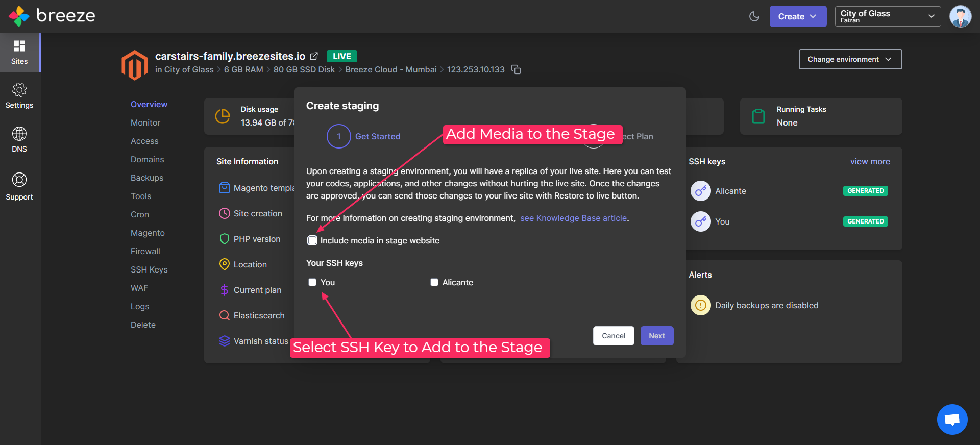Open the Logs section

[x=140, y=306]
